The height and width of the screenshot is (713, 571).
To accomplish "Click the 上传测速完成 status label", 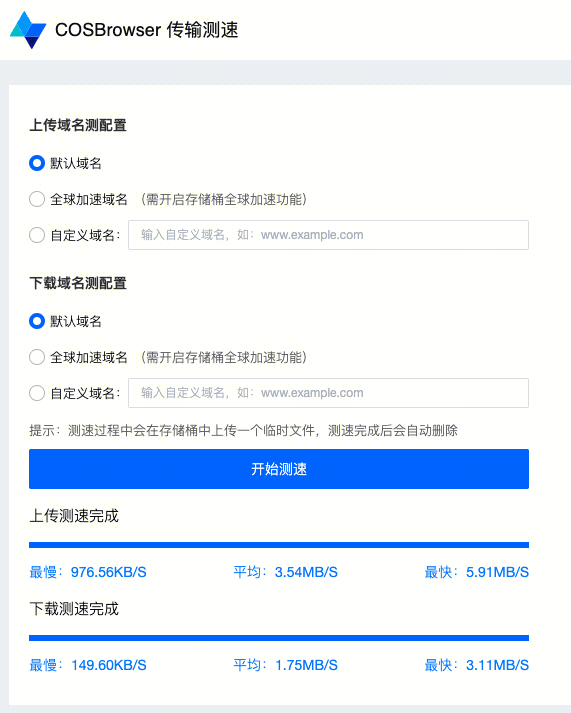I will coord(74,516).
